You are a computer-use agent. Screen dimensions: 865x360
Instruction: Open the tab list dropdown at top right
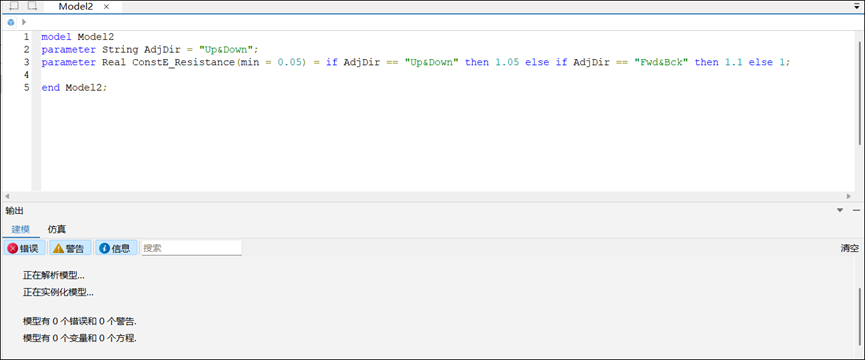[857, 6]
